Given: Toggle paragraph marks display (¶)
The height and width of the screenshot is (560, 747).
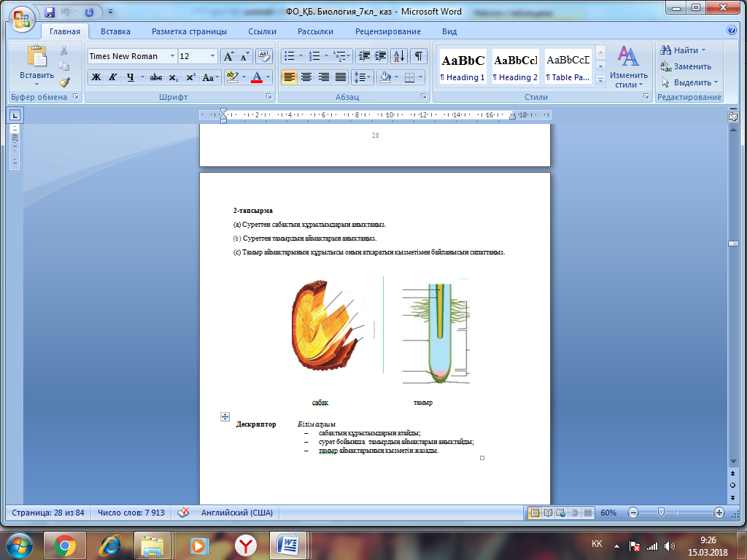Looking at the screenshot, I should point(418,56).
